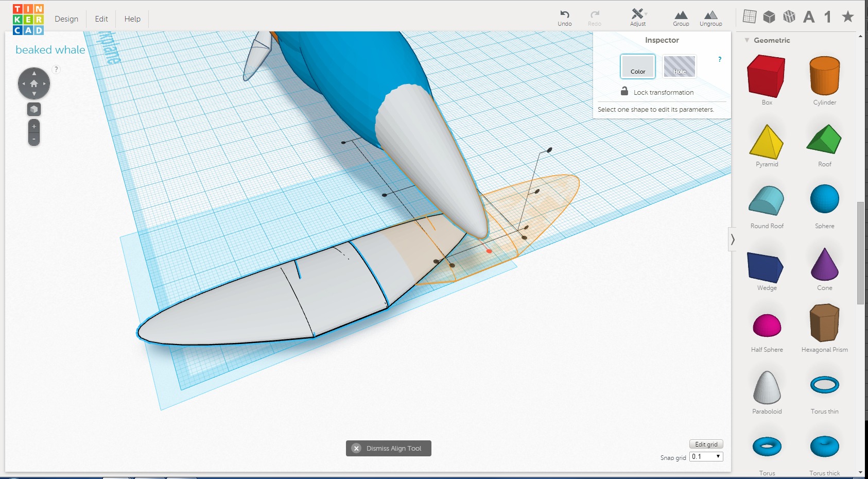Viewport: 868px width, 479px height.
Task: Select the workplane grid icon
Action: 750,17
